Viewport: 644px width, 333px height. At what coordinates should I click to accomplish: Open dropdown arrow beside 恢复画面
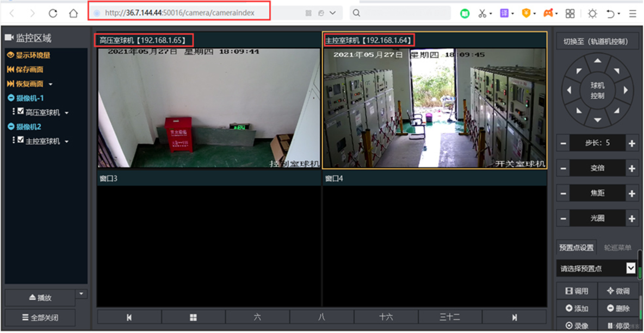[x=51, y=85]
